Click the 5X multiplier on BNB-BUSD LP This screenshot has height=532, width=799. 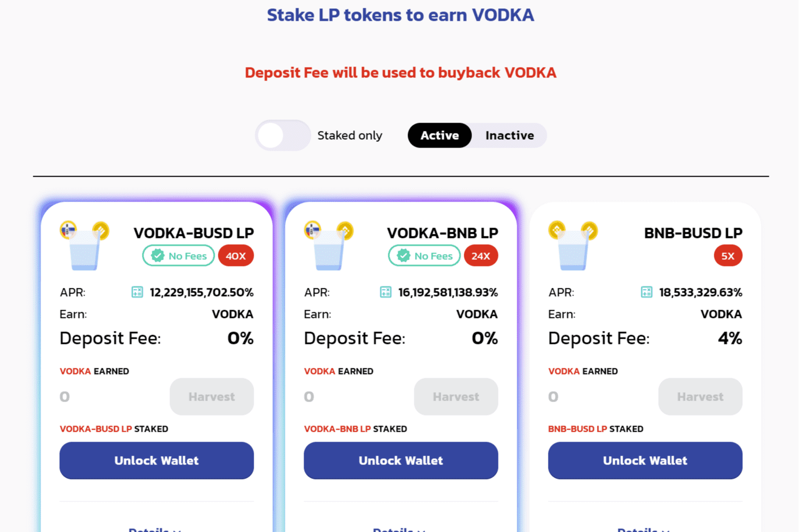tap(728, 255)
